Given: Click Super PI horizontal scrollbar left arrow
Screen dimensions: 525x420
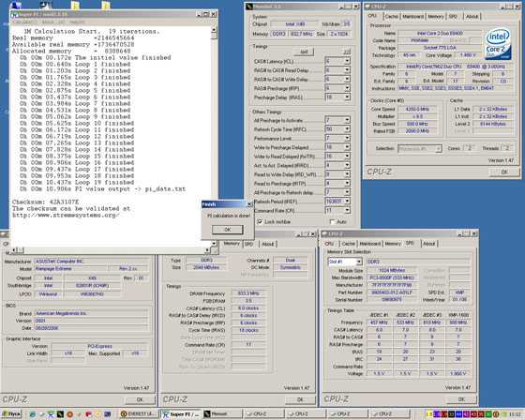Looking at the screenshot, I should click(14, 250).
